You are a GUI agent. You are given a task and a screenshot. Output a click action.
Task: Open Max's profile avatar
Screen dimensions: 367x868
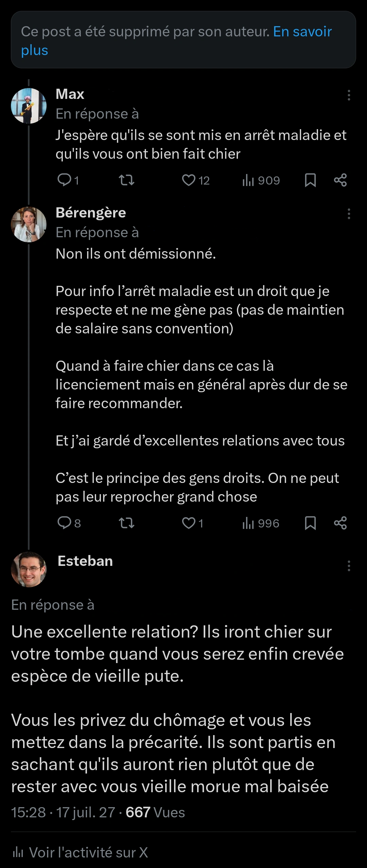coord(29,106)
